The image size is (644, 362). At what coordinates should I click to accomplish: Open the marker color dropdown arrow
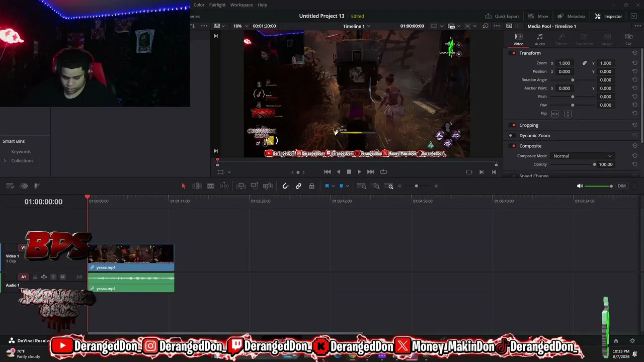(x=347, y=186)
